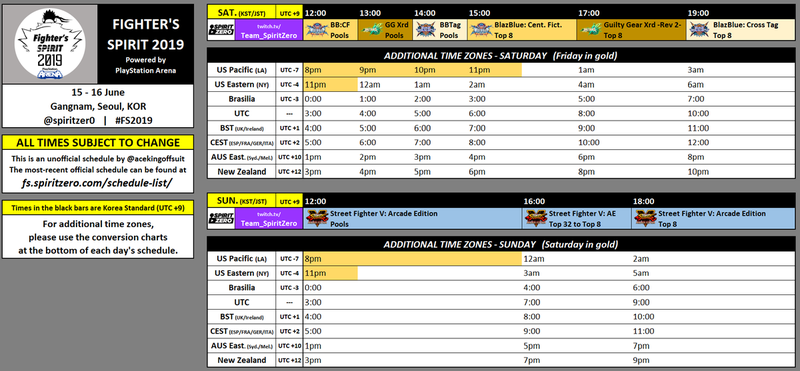Open the fs.spiritzero.com/schedule-list/ link
Image resolution: width=800 pixels, height=371 pixels.
point(97,182)
